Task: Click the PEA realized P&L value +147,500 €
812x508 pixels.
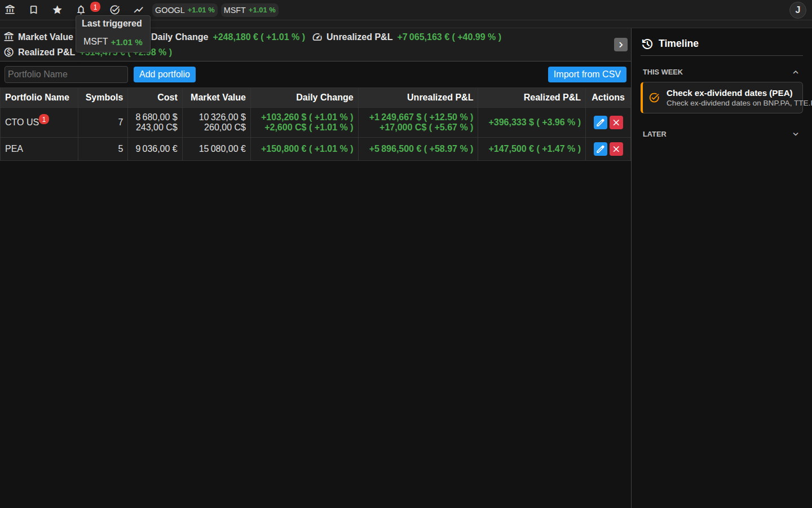Action: [x=535, y=149]
